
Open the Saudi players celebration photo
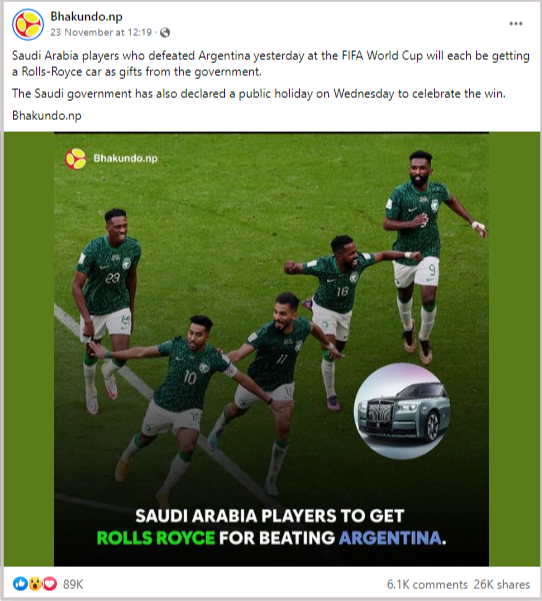(x=271, y=349)
